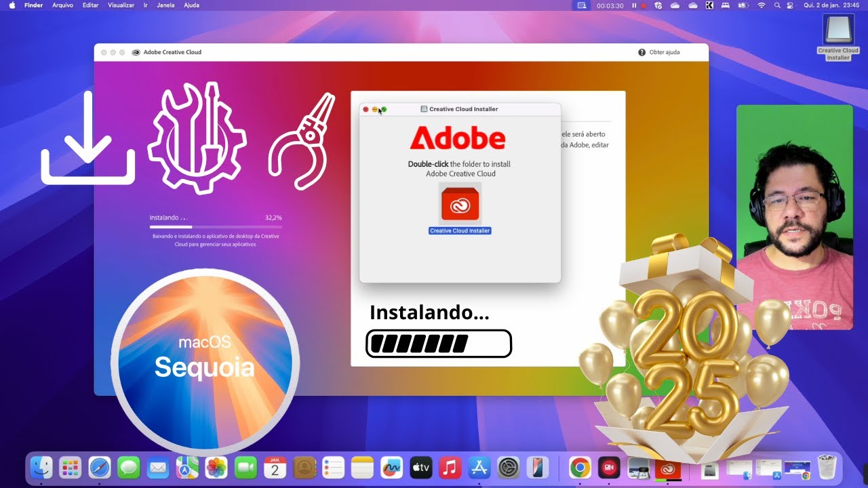Open the Editar menu

click(90, 5)
